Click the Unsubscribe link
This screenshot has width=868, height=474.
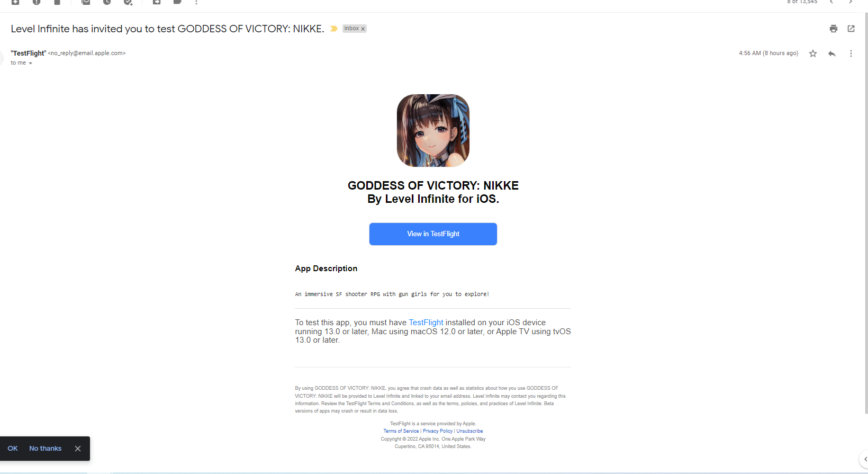tap(470, 431)
